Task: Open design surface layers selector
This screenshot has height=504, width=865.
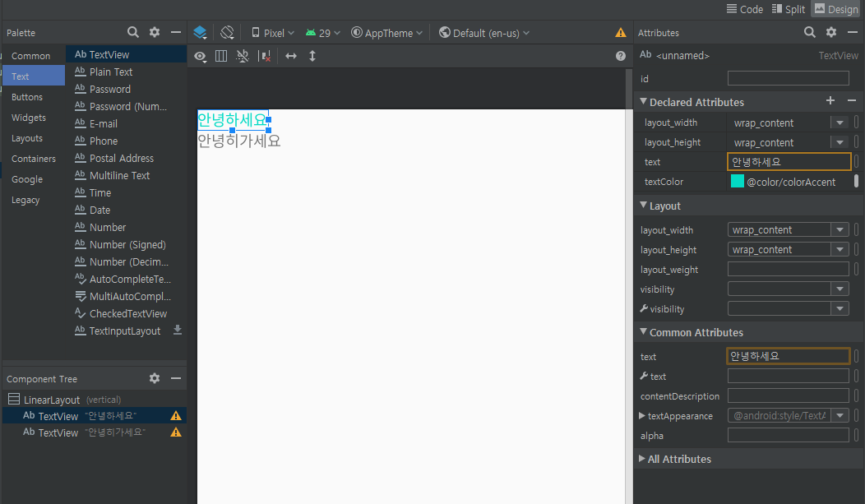Action: pyautogui.click(x=201, y=33)
